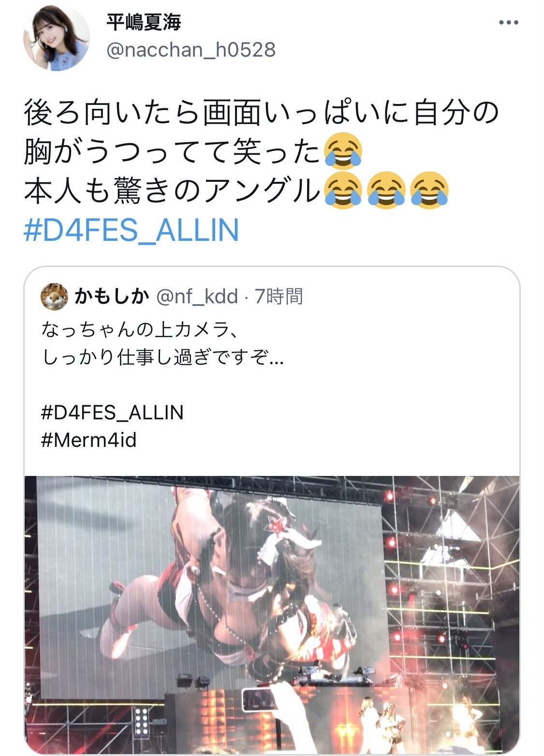The height and width of the screenshot is (756, 544).
Task: Click the 平嶋夏海 display name
Action: coord(144,22)
